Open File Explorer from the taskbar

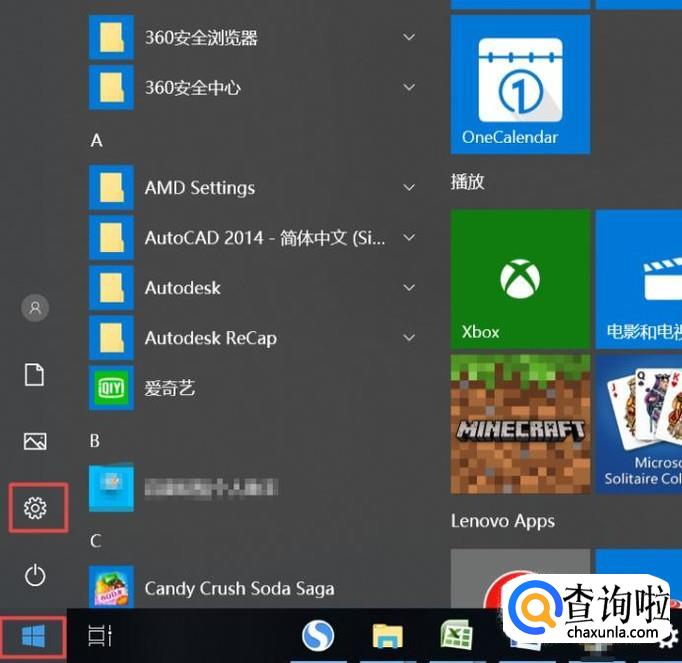(388, 636)
